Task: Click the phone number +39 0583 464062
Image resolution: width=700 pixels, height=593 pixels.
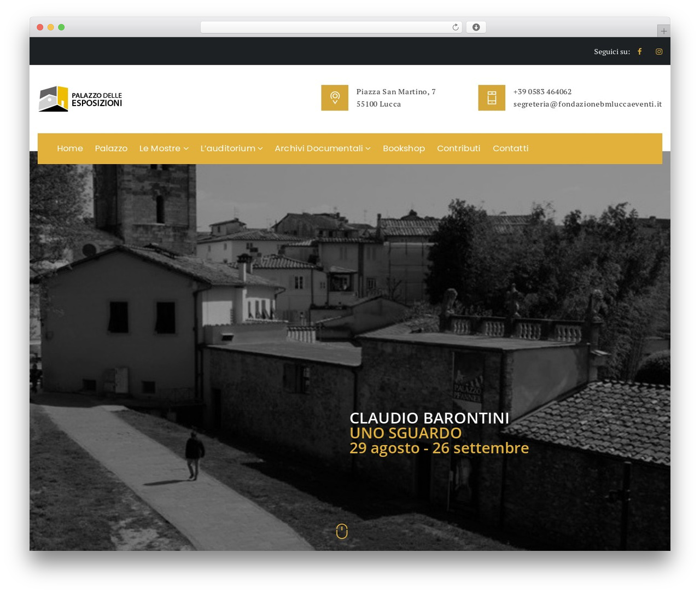Action: (x=542, y=91)
